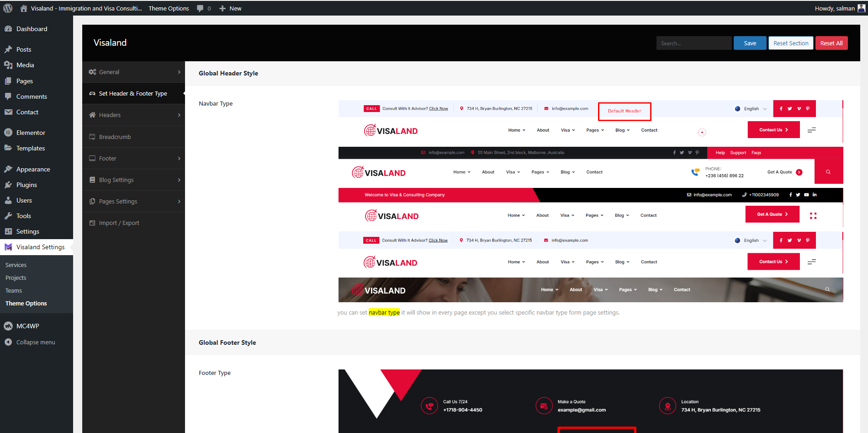Image resolution: width=868 pixels, height=433 pixels.
Task: Open the Breadcrumb options tab
Action: coord(133,137)
